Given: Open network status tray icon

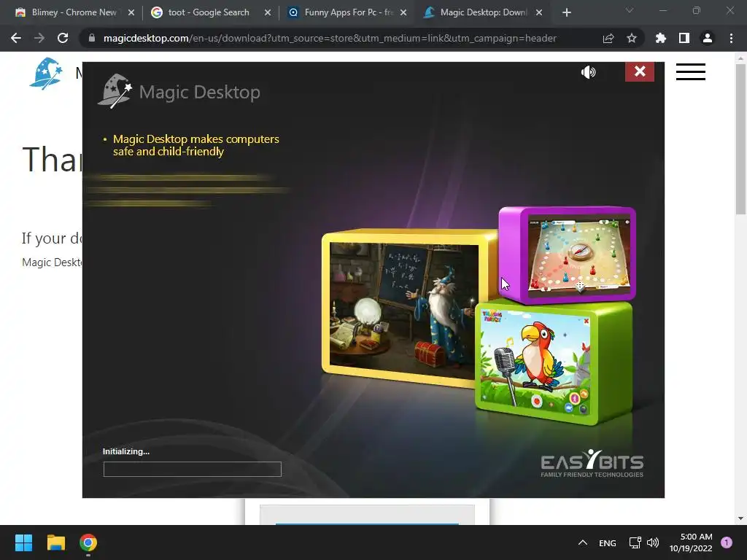Looking at the screenshot, I should pyautogui.click(x=635, y=542).
